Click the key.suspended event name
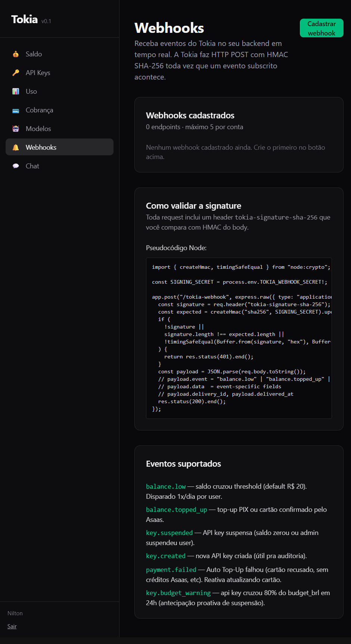The width and height of the screenshot is (351, 644). (x=170, y=533)
